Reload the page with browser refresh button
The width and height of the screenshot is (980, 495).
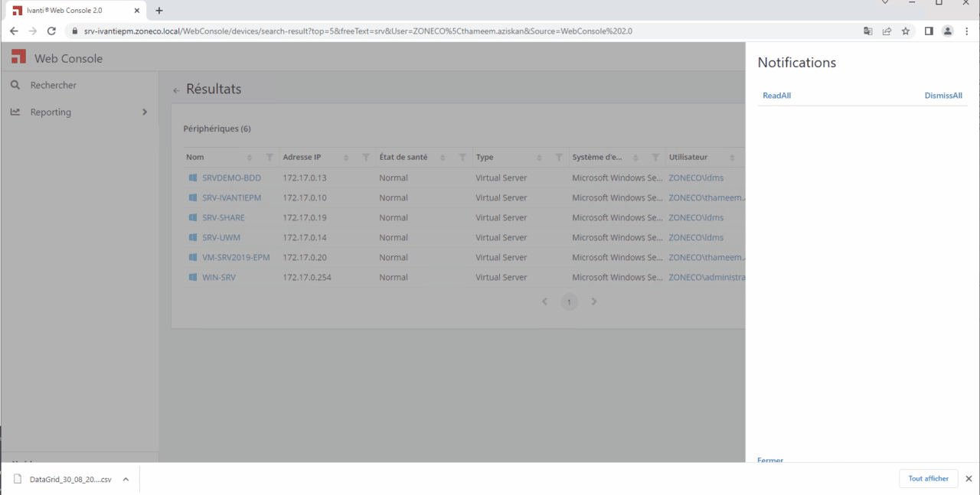click(x=51, y=31)
